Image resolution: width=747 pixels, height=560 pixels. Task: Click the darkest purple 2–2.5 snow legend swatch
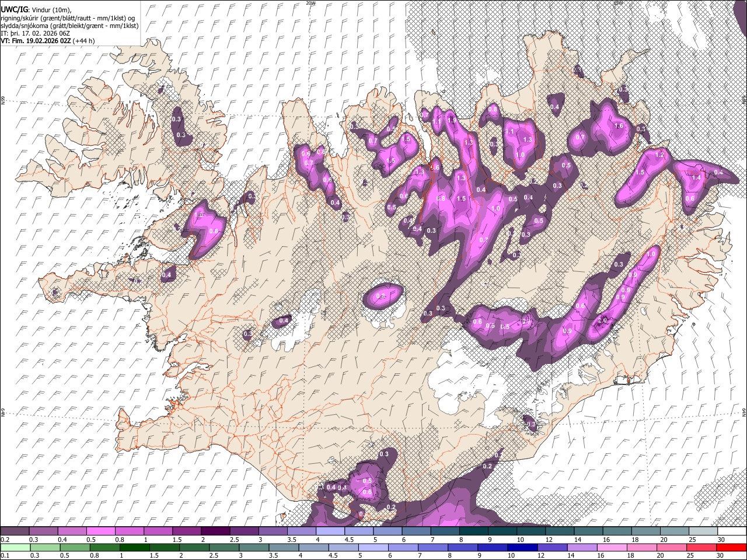pos(215,531)
